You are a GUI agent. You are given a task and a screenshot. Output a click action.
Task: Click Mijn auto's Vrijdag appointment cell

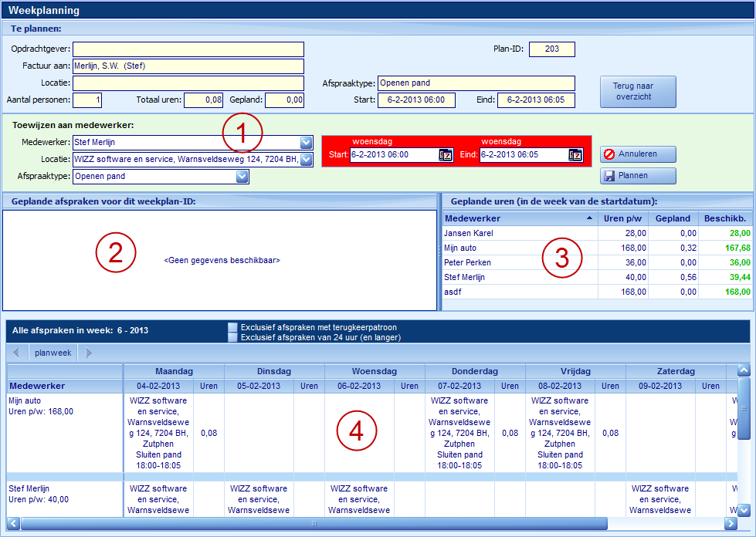pos(560,433)
